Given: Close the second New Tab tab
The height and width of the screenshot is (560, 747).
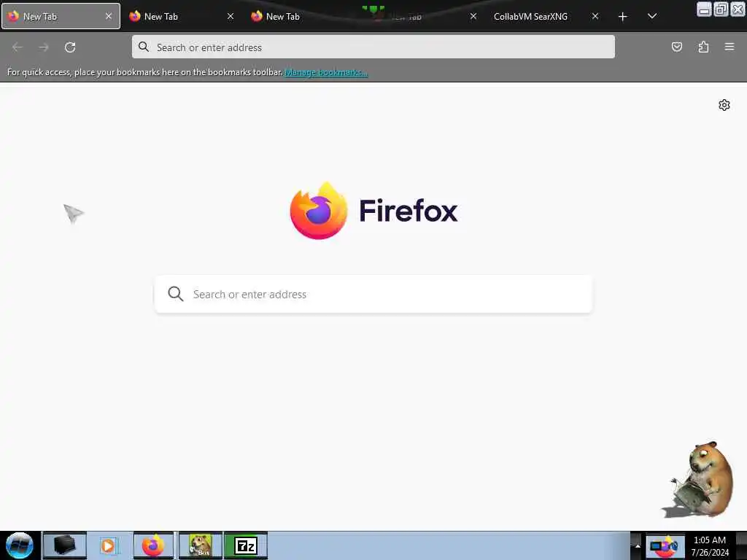Looking at the screenshot, I should click(x=230, y=16).
